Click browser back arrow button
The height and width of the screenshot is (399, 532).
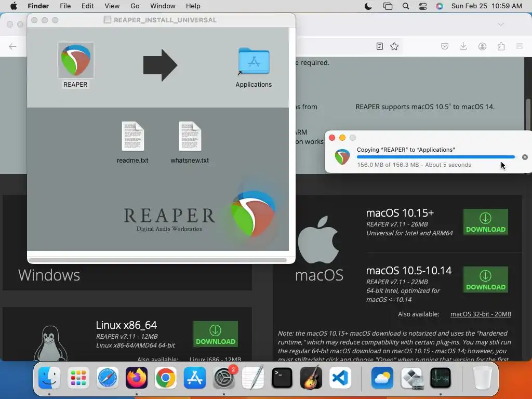(12, 46)
